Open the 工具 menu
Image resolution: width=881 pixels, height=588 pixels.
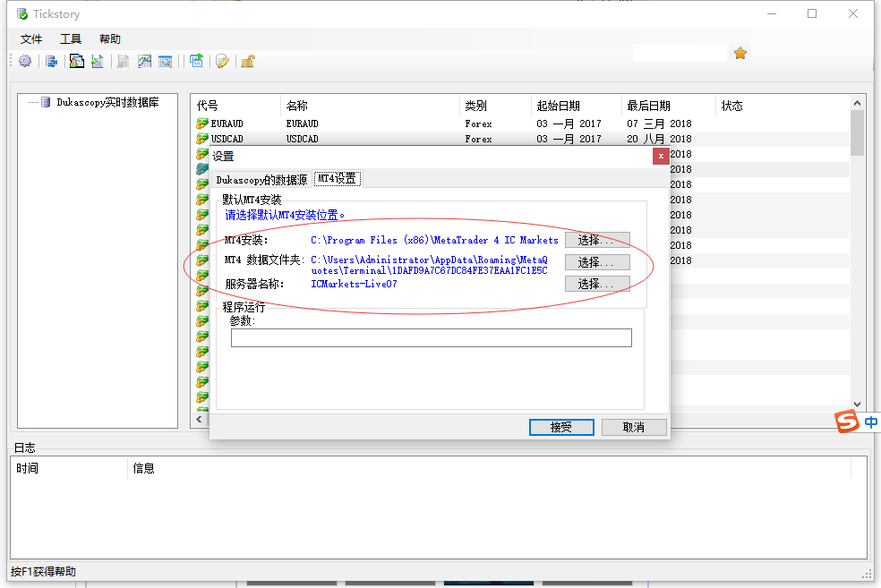tap(71, 38)
